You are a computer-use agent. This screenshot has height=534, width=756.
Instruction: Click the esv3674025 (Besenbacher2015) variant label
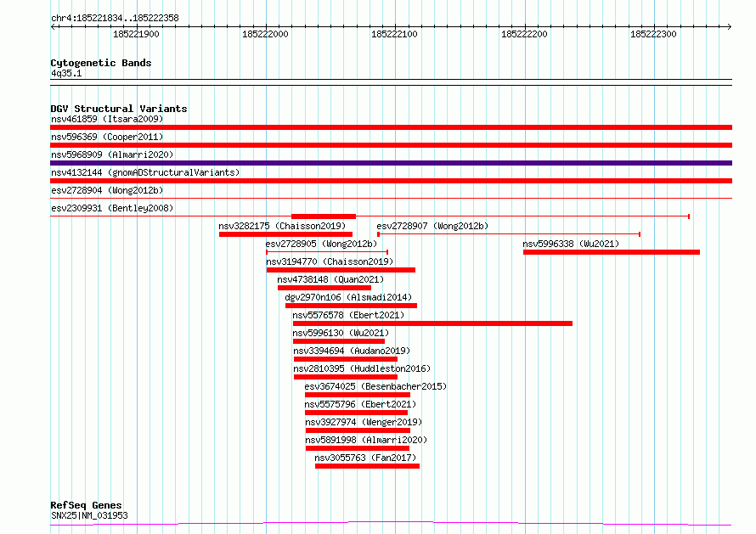point(375,386)
